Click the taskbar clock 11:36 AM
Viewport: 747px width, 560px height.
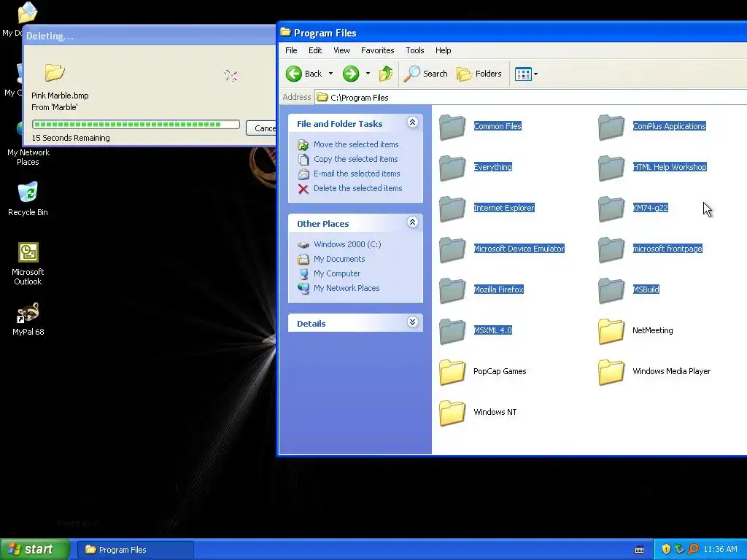click(x=720, y=550)
